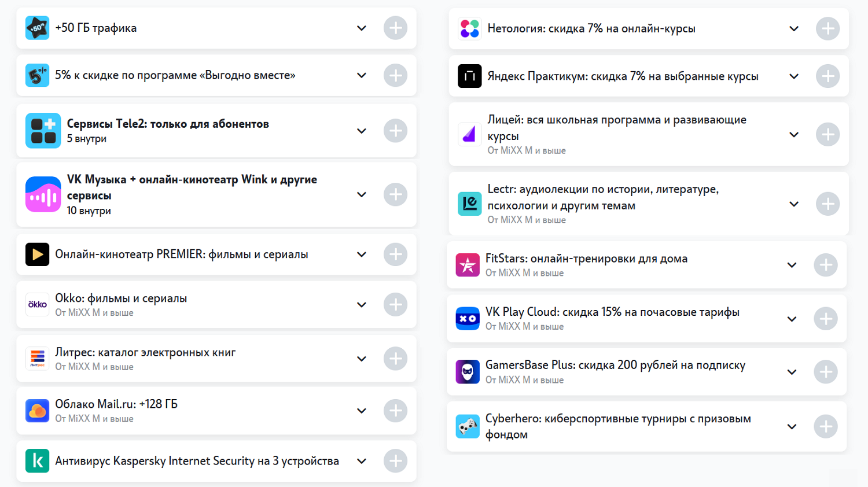Click the FitStars pink star icon
Viewport: 868px width, 487px height.
click(467, 265)
